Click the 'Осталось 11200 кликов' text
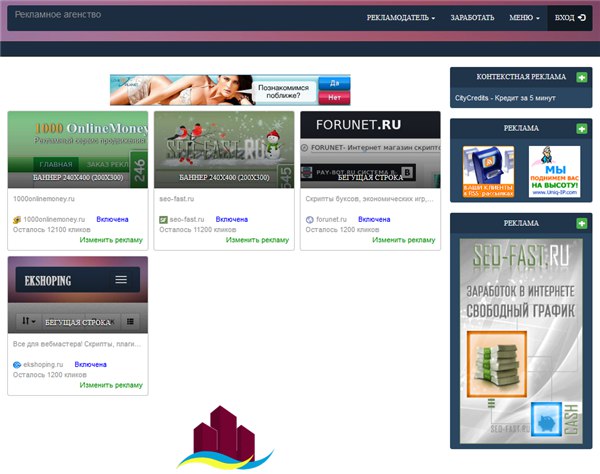 (x=197, y=230)
